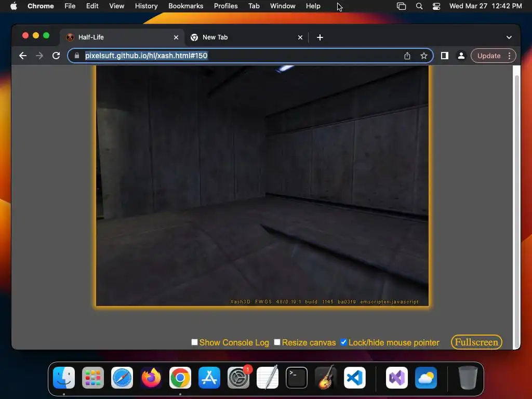This screenshot has height=399, width=532.
Task: Open Launchpad from the Dock
Action: click(93, 378)
